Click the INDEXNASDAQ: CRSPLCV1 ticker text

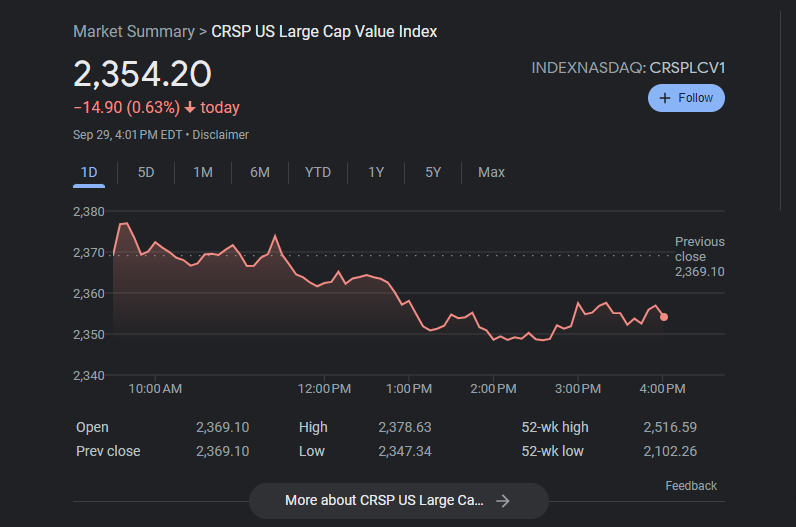point(628,68)
